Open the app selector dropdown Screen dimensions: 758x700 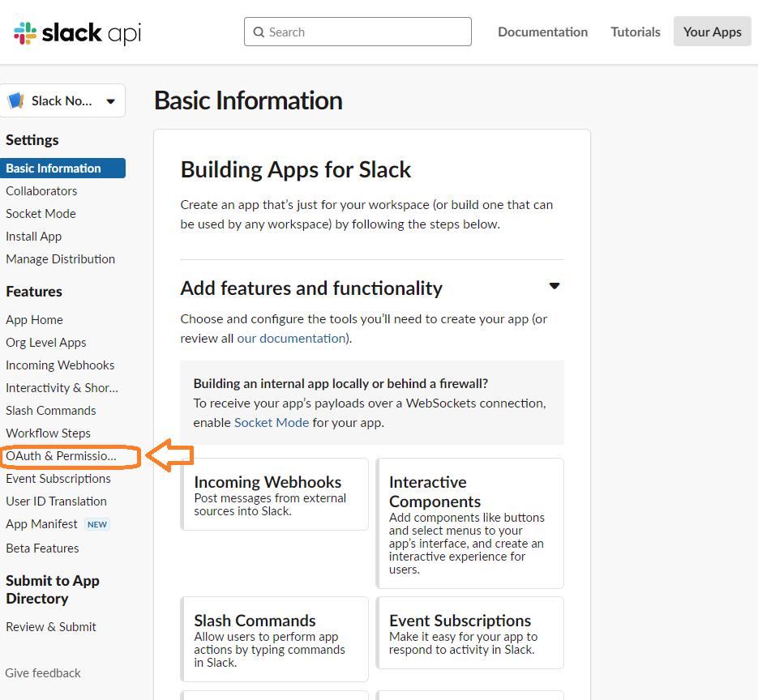(x=110, y=101)
